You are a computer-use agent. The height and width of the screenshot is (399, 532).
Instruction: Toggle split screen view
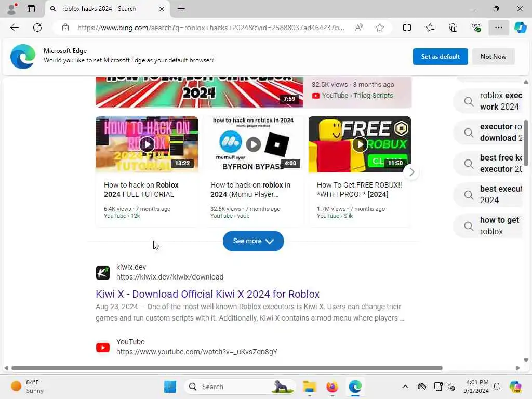[x=407, y=28]
